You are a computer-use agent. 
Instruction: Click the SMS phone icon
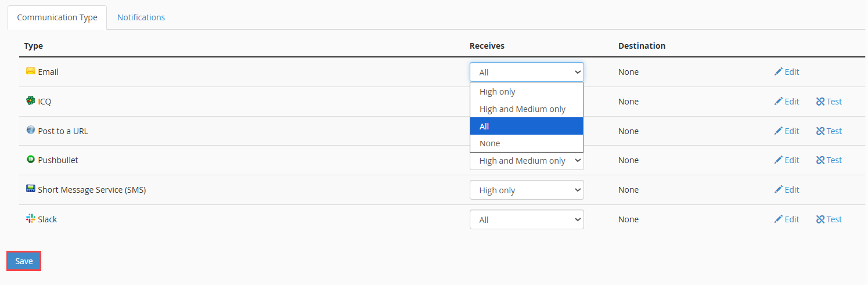(x=31, y=189)
